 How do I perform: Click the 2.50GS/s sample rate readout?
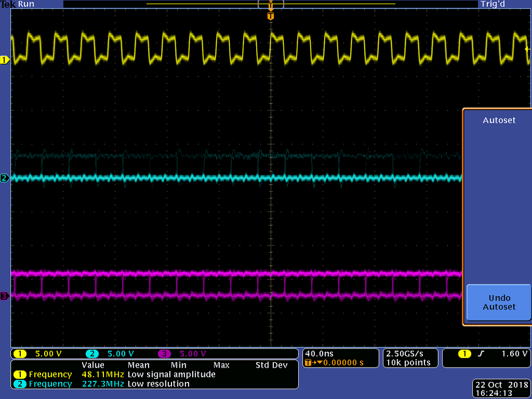[405, 354]
